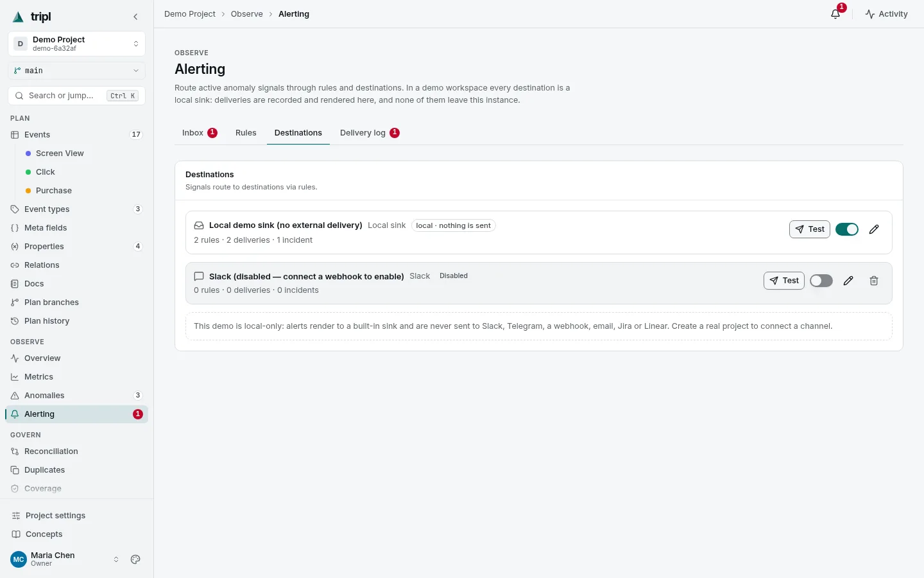Image resolution: width=924 pixels, height=578 pixels.
Task: Switch to the Rules tab
Action: coord(246,133)
